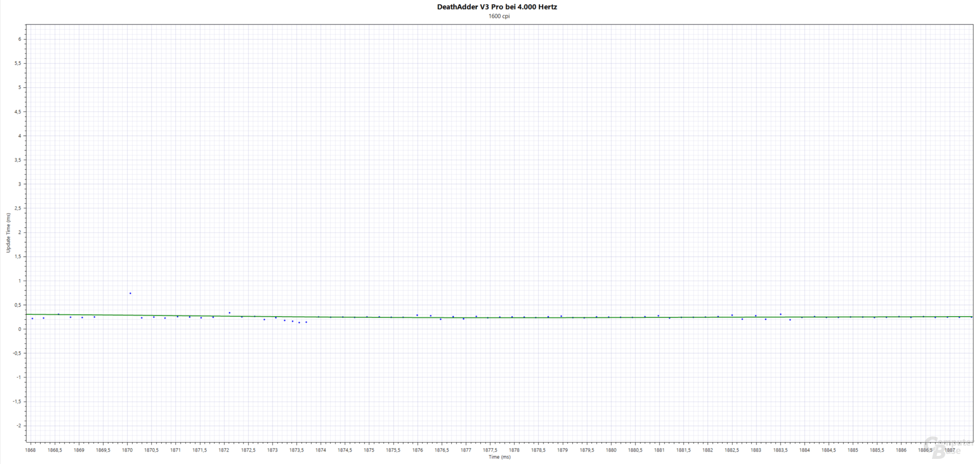Click the x-axis tick label '1882,5'
Image resolution: width=980 pixels, height=464 pixels.
click(x=731, y=450)
